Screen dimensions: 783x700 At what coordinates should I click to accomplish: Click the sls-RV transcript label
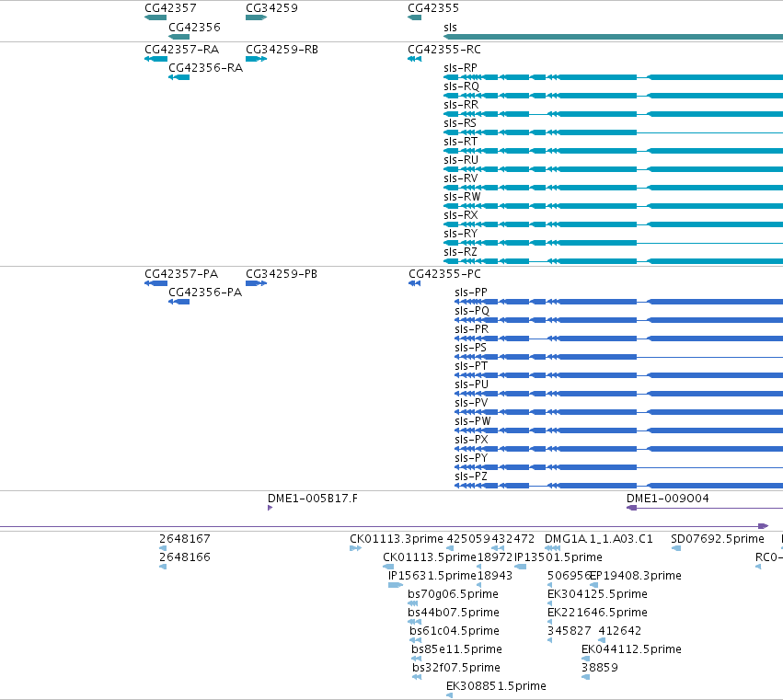pyautogui.click(x=461, y=178)
